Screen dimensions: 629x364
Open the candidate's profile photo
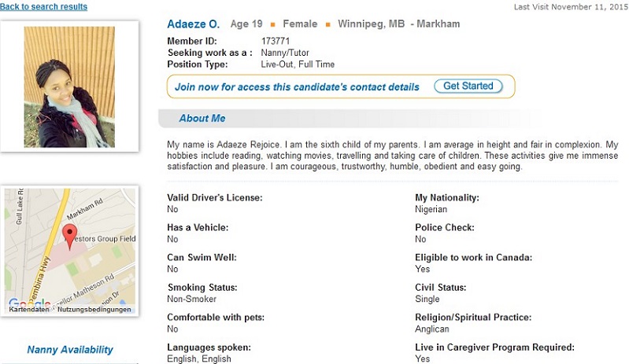[69, 87]
